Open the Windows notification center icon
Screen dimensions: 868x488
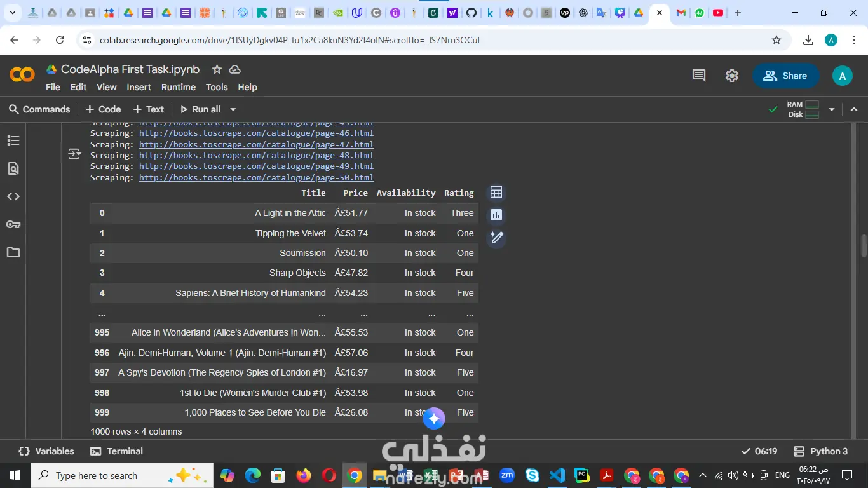[847, 475]
